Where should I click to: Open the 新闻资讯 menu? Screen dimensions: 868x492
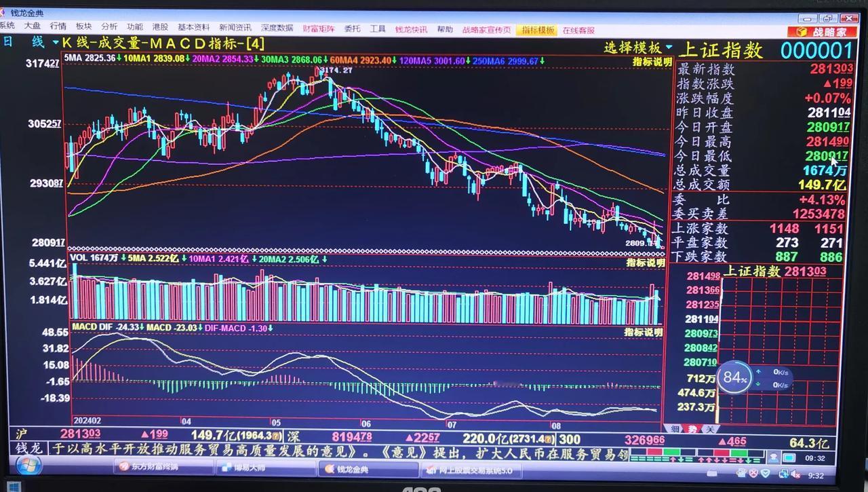(x=235, y=27)
